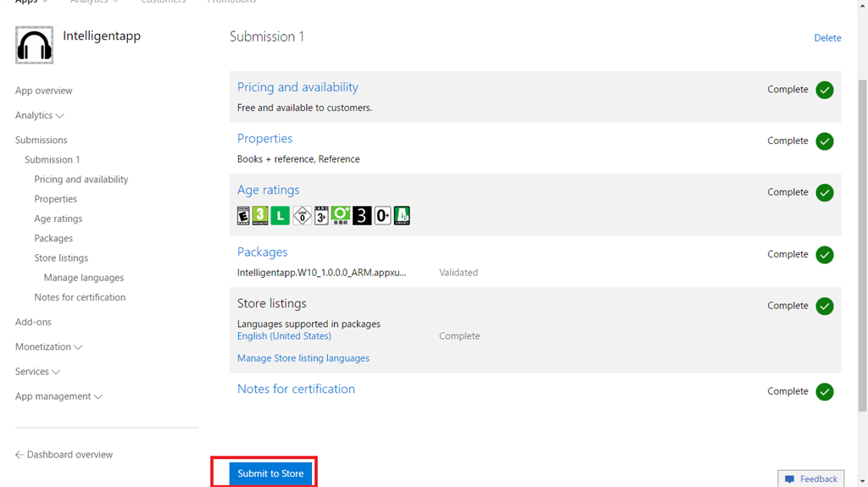
Task: Click the green circle rating badge
Action: click(341, 215)
